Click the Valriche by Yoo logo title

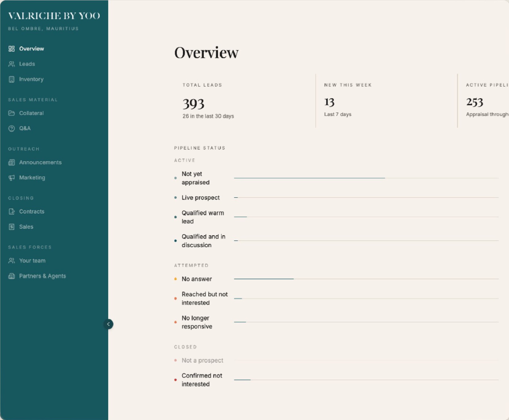point(54,16)
